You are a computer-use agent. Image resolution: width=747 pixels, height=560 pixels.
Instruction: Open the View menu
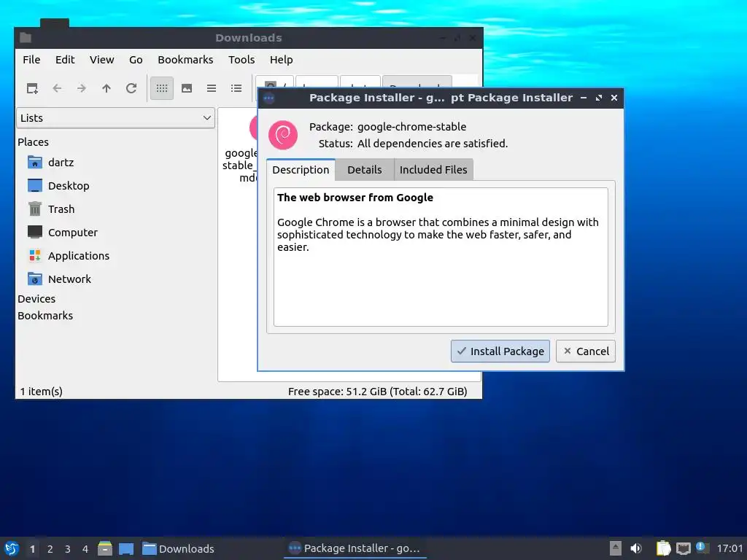(x=102, y=60)
